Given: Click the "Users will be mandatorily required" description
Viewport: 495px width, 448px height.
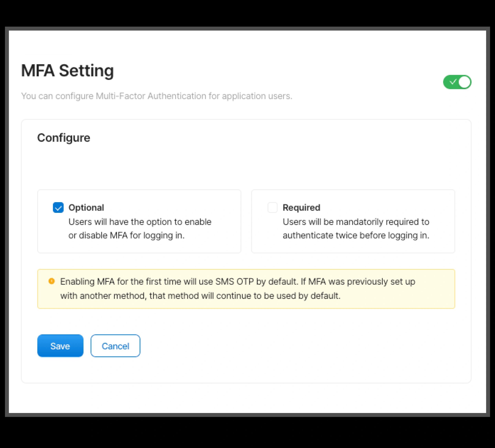Looking at the screenshot, I should click(x=356, y=222).
